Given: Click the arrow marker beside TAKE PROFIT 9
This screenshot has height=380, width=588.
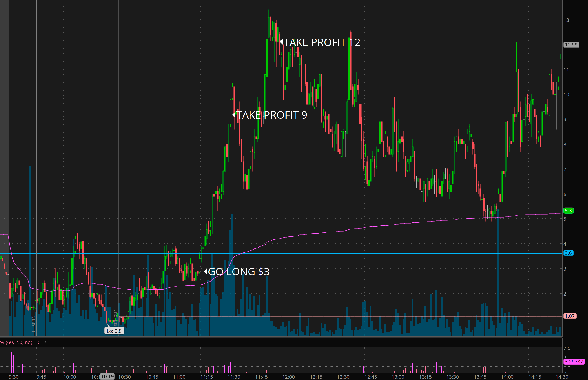Looking at the screenshot, I should pyautogui.click(x=234, y=114).
